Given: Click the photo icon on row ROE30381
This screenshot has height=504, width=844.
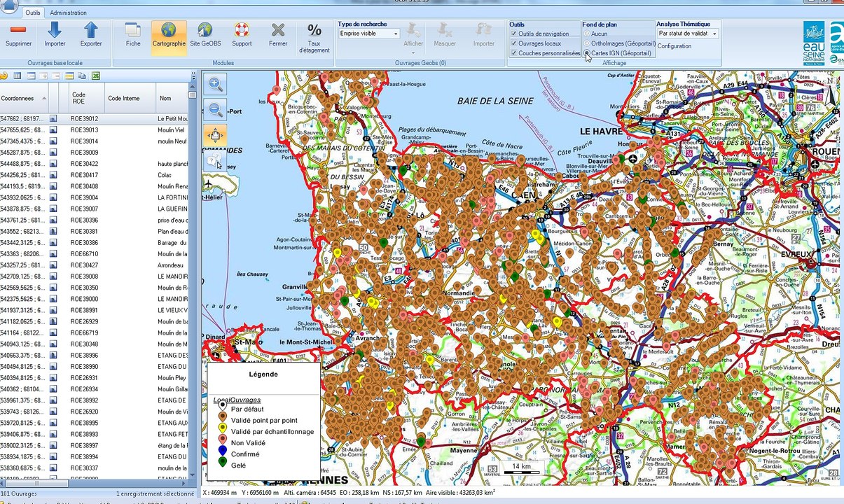Looking at the screenshot, I should click(x=53, y=231).
